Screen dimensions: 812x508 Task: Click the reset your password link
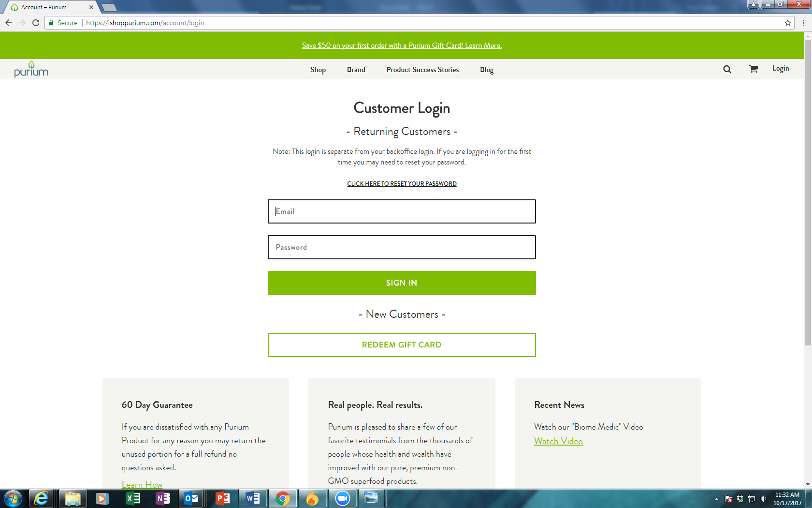click(402, 184)
